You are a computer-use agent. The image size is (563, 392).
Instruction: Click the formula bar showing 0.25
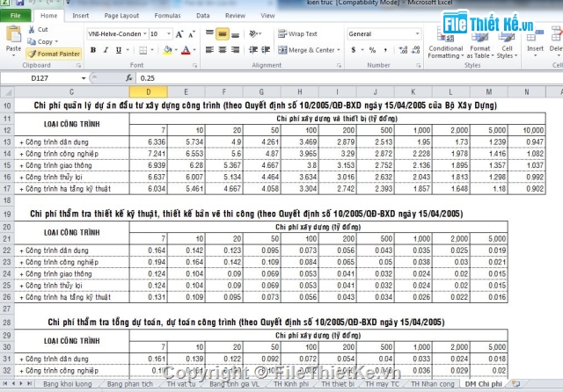[x=348, y=78]
